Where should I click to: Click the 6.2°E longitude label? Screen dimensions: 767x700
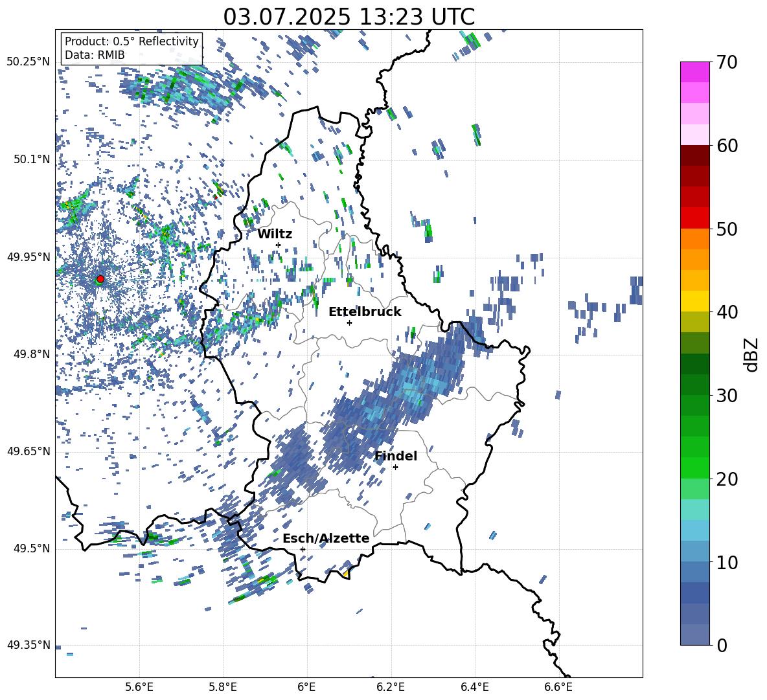pos(391,687)
